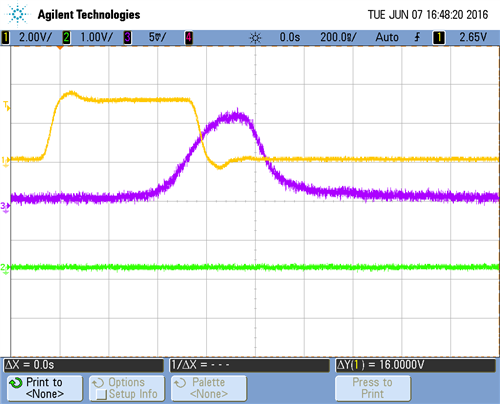Click the 0.0s delay value
The height and width of the screenshot is (404, 500).
pyautogui.click(x=290, y=37)
